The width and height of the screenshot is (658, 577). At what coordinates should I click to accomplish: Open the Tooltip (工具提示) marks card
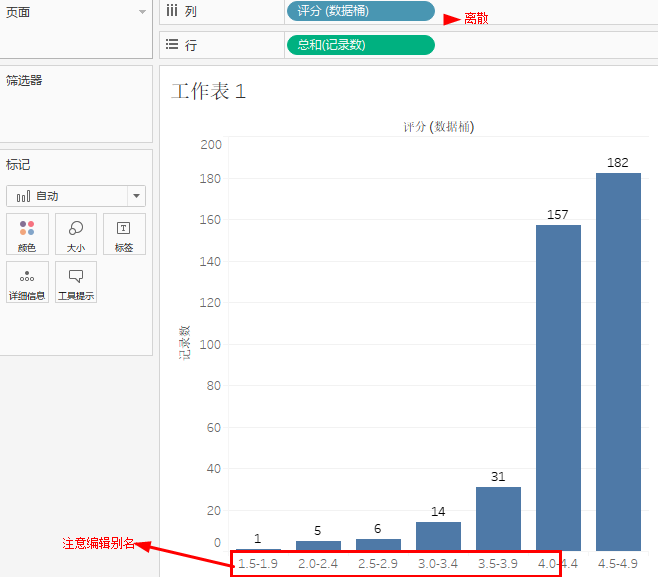click(x=76, y=282)
